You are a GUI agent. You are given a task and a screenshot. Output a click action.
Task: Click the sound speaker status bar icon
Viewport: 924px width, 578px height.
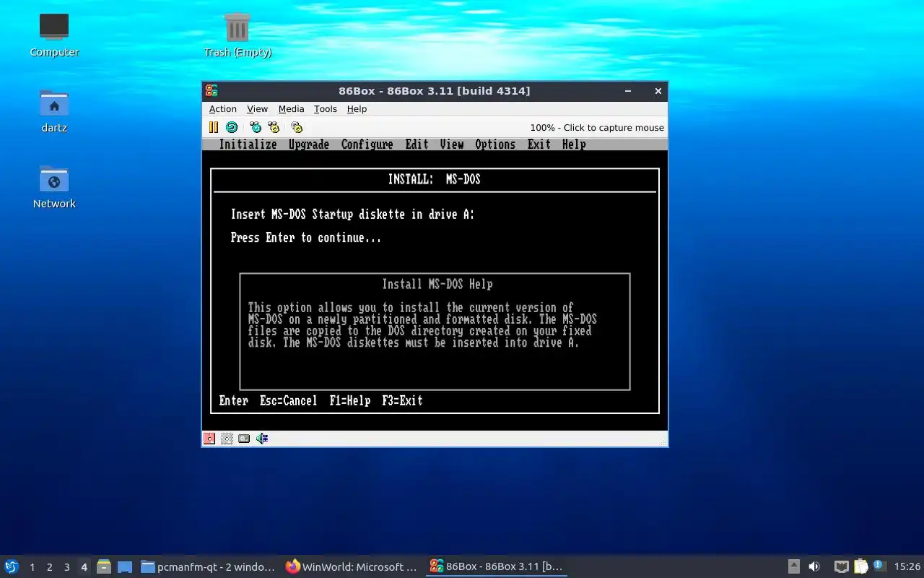pos(262,439)
